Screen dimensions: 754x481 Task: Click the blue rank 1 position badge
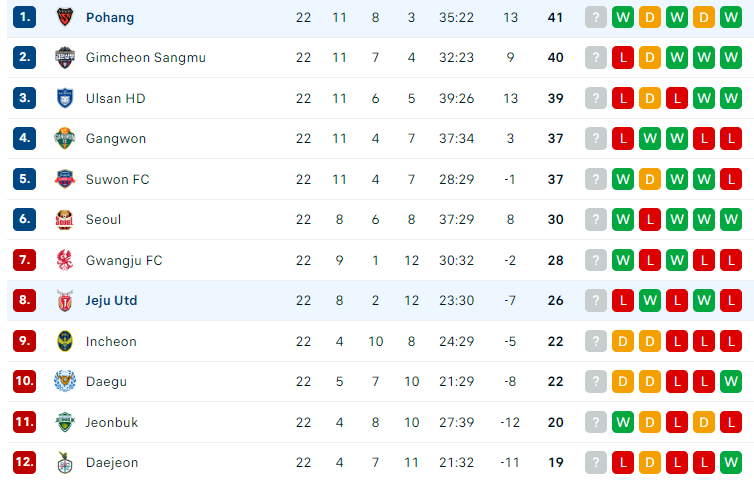pos(25,17)
